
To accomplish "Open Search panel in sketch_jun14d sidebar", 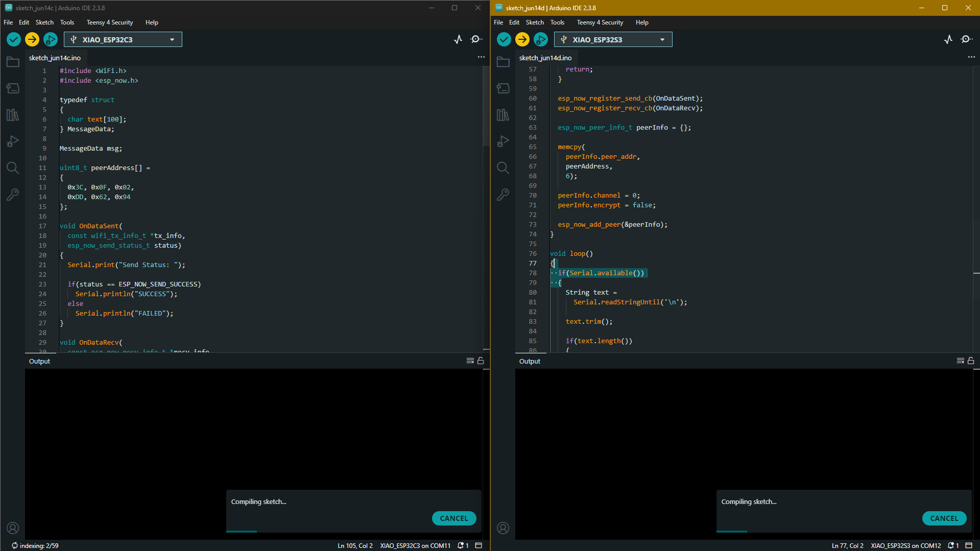I will [503, 168].
